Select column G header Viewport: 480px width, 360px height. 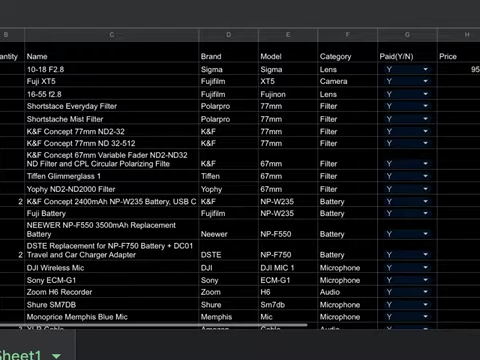(407, 35)
